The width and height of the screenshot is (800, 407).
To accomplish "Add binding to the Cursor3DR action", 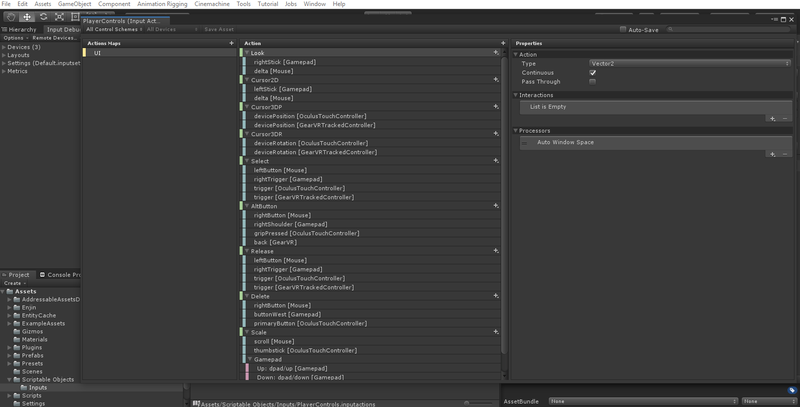I will [495, 134].
